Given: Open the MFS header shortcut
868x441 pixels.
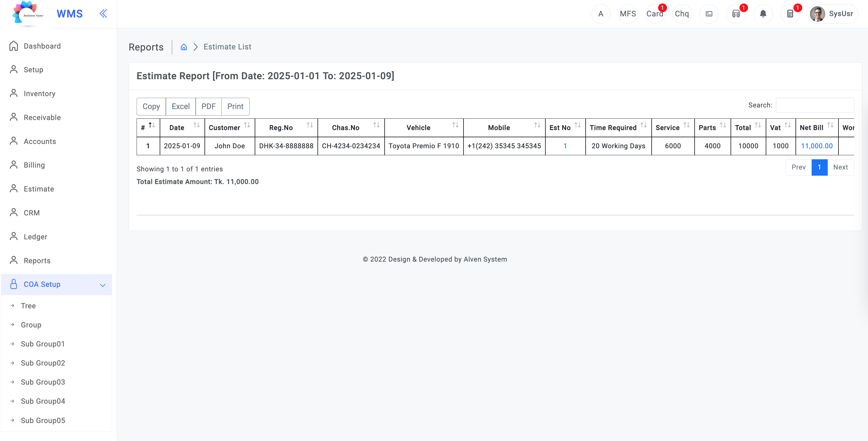Looking at the screenshot, I should coord(628,14).
